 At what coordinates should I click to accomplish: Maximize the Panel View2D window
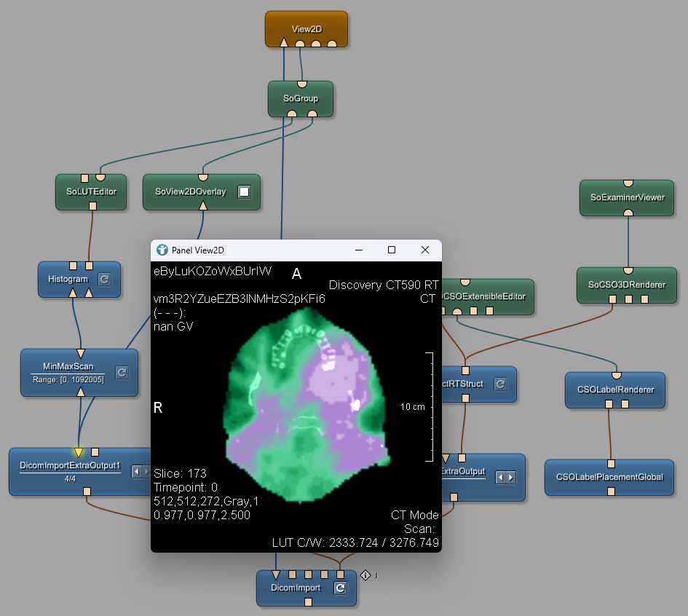coord(392,250)
